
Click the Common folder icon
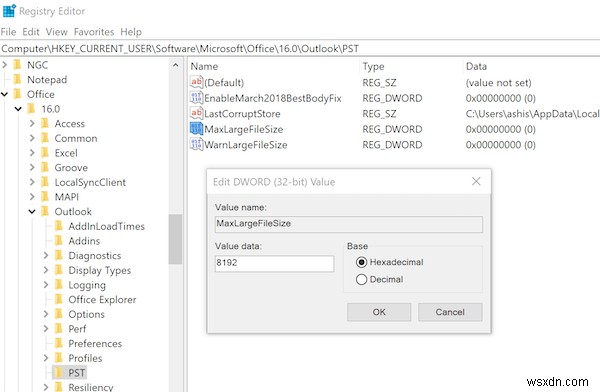point(45,138)
